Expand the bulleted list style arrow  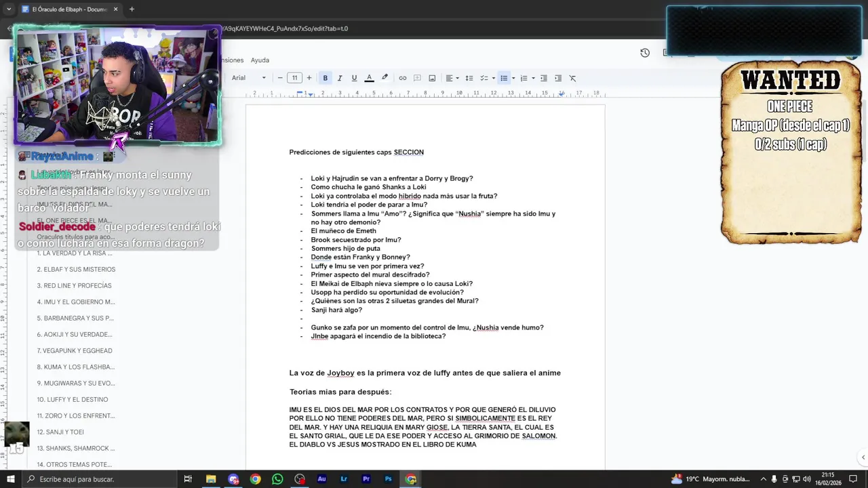click(513, 78)
